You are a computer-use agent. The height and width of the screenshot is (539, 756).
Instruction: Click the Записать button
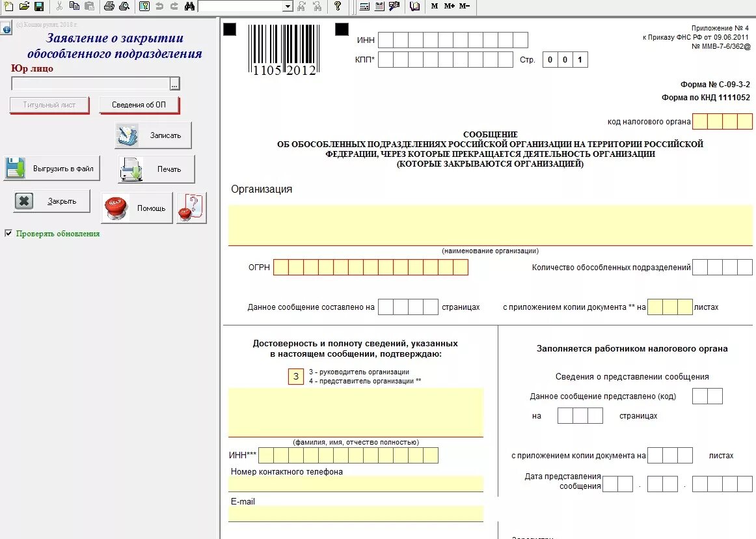154,135
